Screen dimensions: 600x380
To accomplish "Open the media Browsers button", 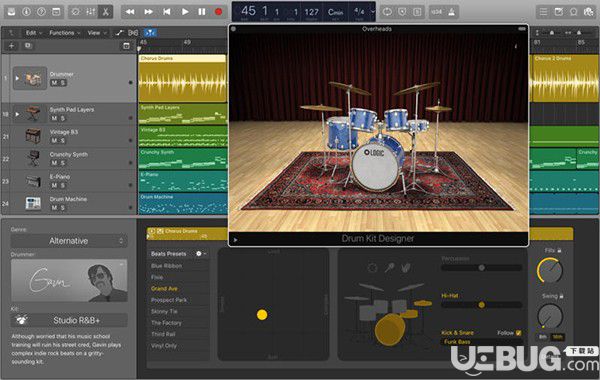I will tap(589, 12).
